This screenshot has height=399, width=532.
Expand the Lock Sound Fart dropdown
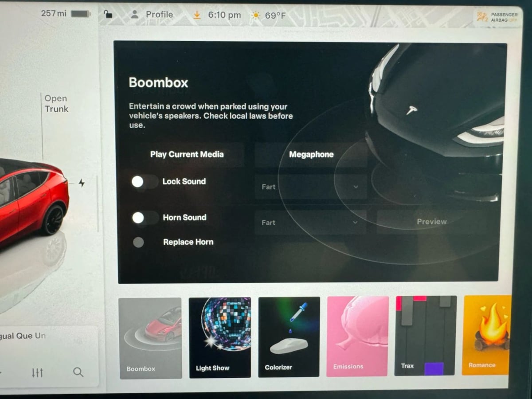click(310, 187)
